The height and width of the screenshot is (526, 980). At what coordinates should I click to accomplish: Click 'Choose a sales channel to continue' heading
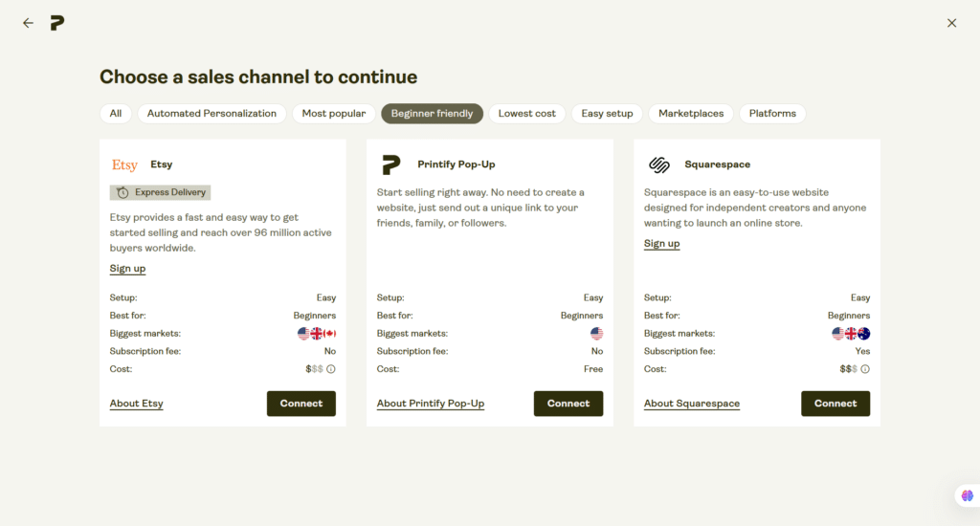tap(258, 77)
